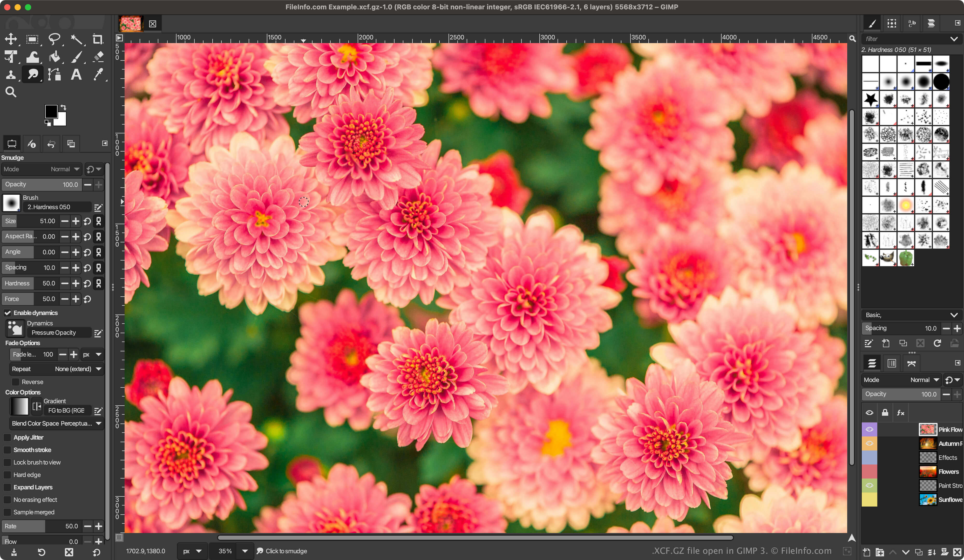This screenshot has height=560, width=964.
Task: Select the Text tool
Action: tap(76, 74)
